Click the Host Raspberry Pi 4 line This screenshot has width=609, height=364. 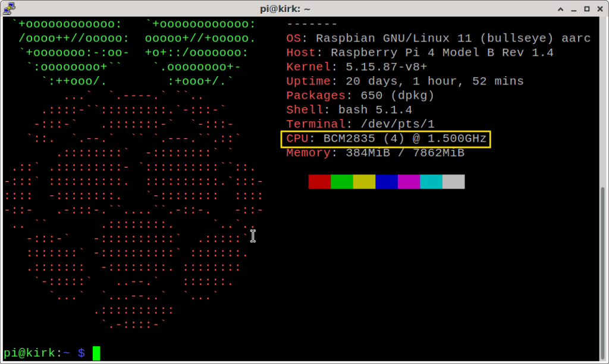[420, 52]
